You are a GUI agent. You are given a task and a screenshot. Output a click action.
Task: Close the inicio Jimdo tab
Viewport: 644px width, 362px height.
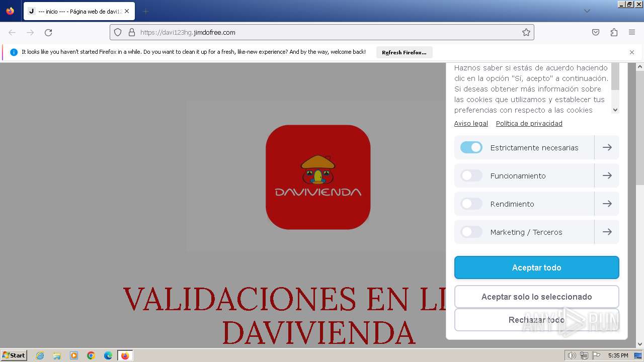point(127,11)
